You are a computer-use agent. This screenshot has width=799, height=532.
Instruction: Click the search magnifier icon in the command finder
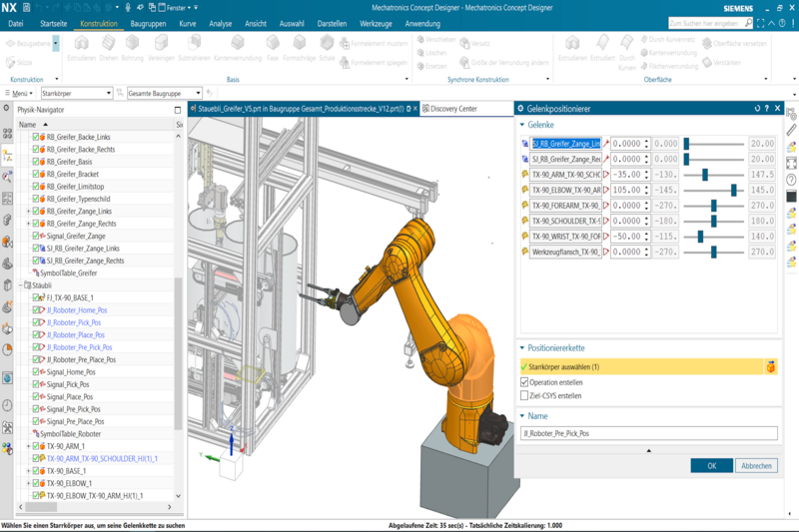tap(748, 23)
